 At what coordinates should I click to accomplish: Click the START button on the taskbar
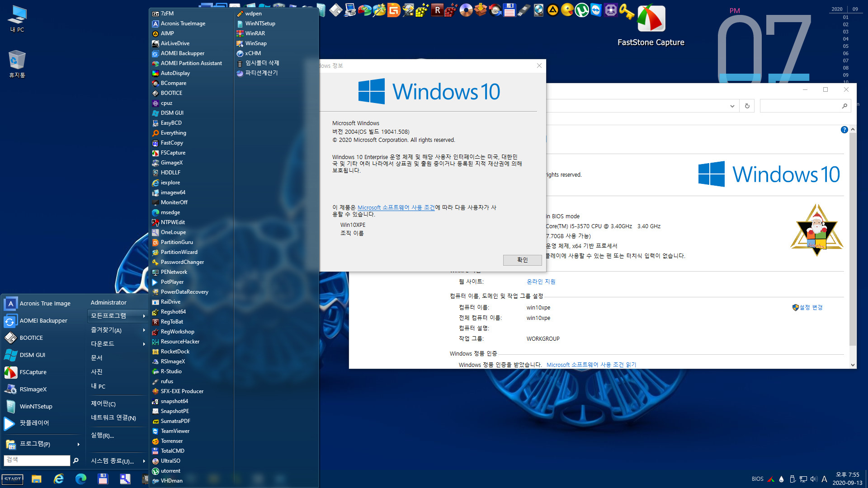(12, 479)
